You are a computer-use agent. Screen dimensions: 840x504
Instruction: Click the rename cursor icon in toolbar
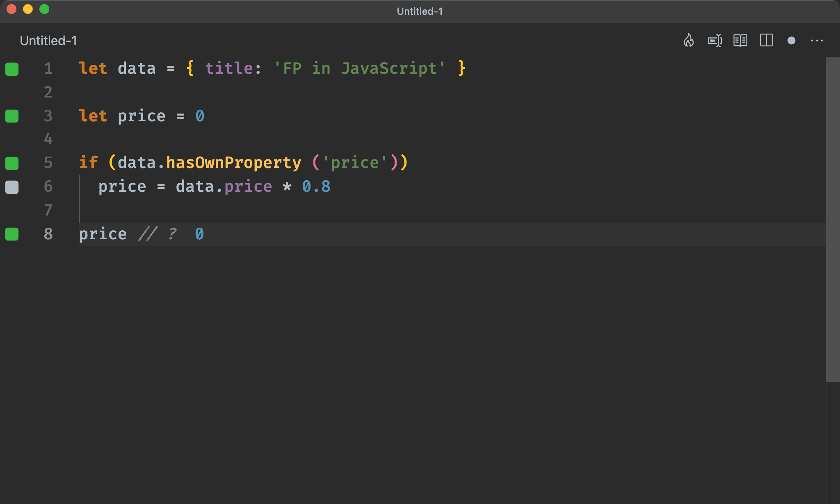(x=715, y=41)
